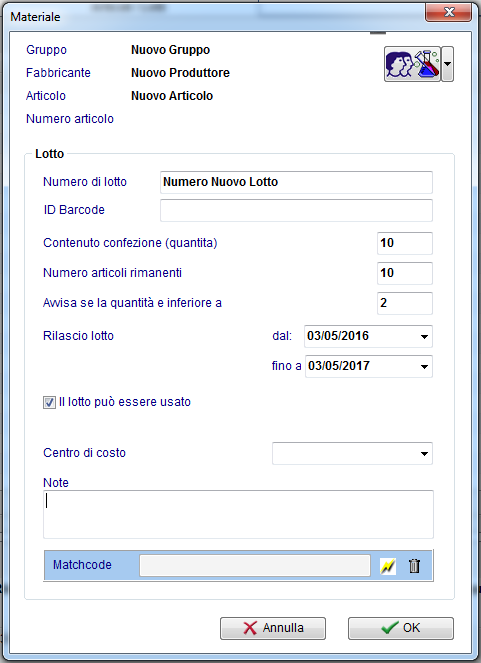Close the Materiale dialog window
481x663 pixels.
coord(448,12)
